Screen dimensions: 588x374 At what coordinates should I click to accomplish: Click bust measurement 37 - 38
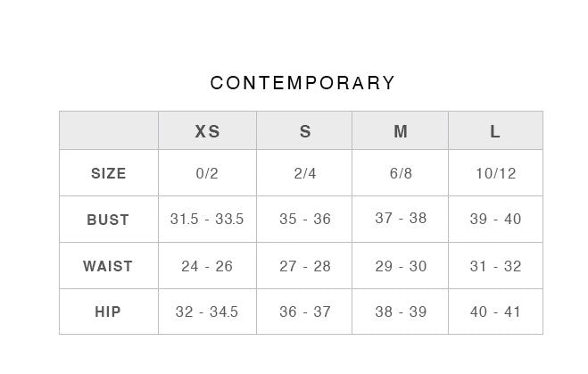point(401,219)
